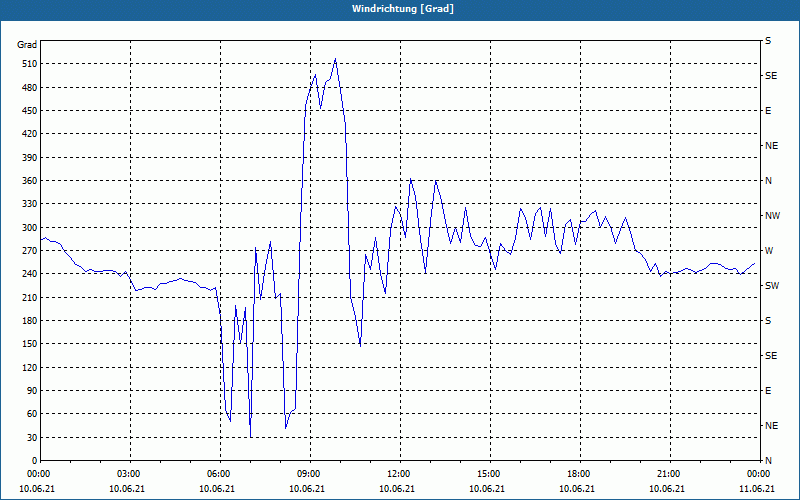This screenshot has height=500, width=800.
Task: Select the 18:00 time label
Action: click(580, 474)
